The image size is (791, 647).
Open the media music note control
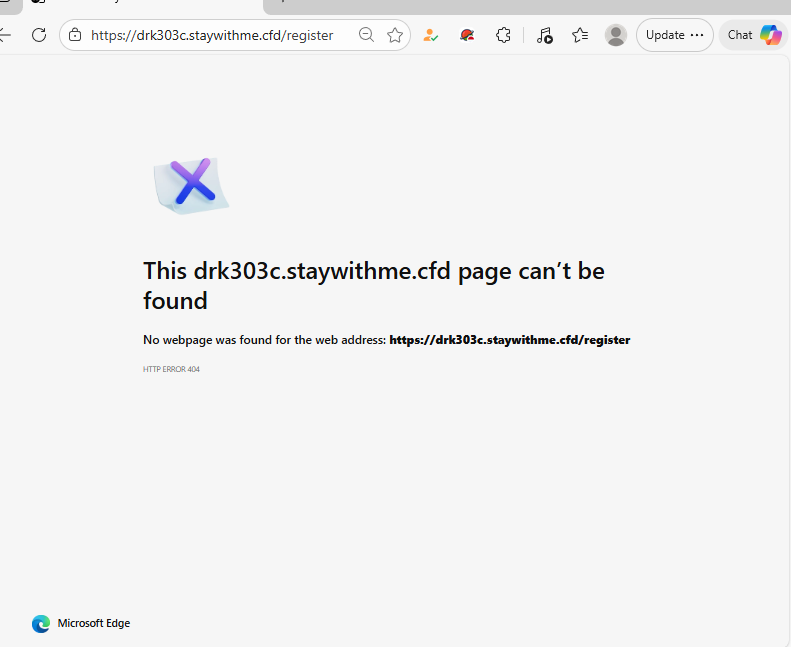pos(544,35)
